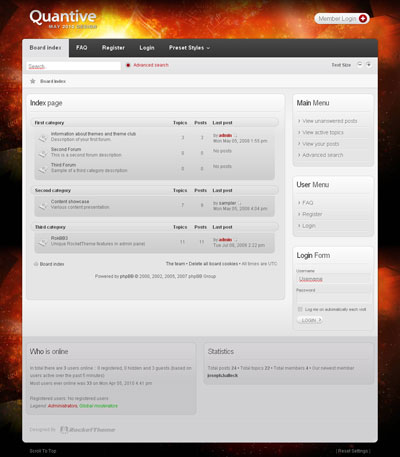Open Login in top navigation
The width and height of the screenshot is (400, 457).
147,48
